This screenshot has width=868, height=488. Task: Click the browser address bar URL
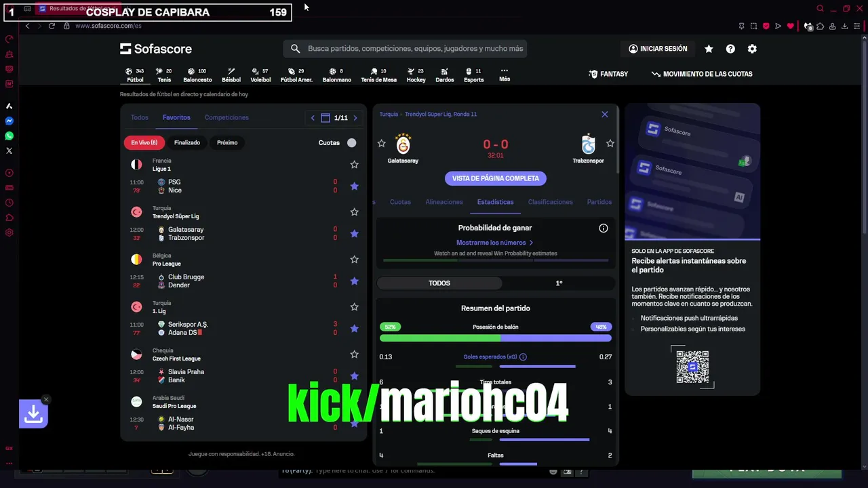[x=108, y=26]
